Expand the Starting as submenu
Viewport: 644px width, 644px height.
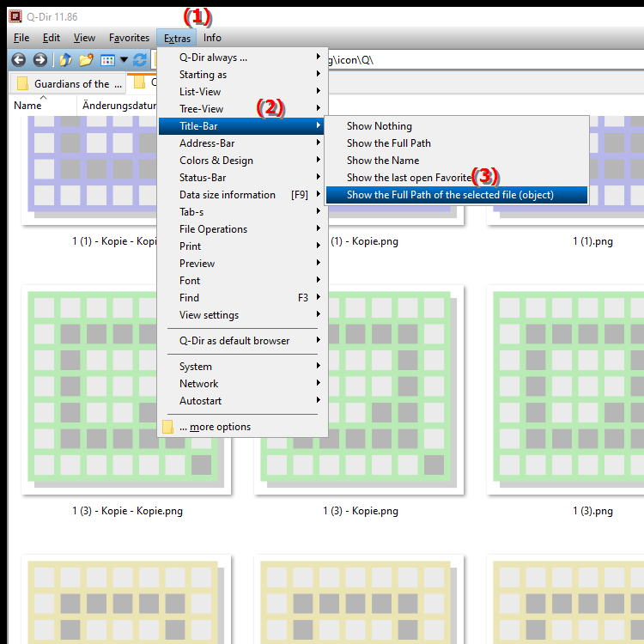pyautogui.click(x=243, y=75)
